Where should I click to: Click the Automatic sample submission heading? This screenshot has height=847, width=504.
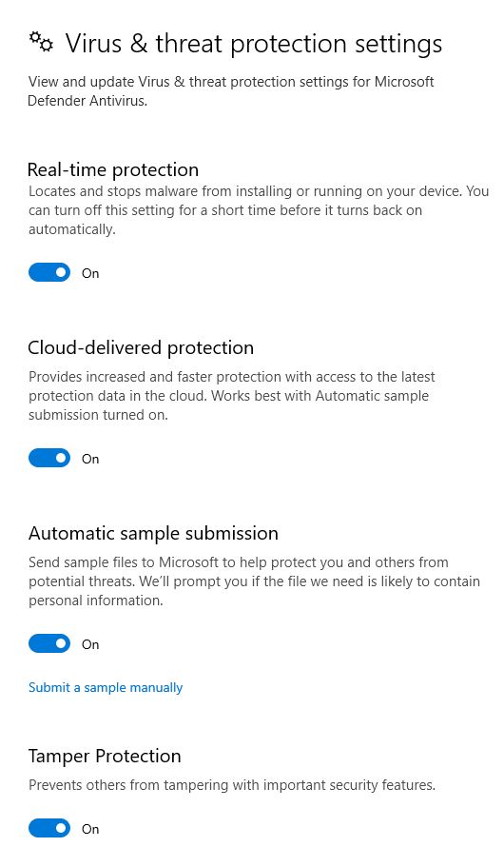pos(153,533)
